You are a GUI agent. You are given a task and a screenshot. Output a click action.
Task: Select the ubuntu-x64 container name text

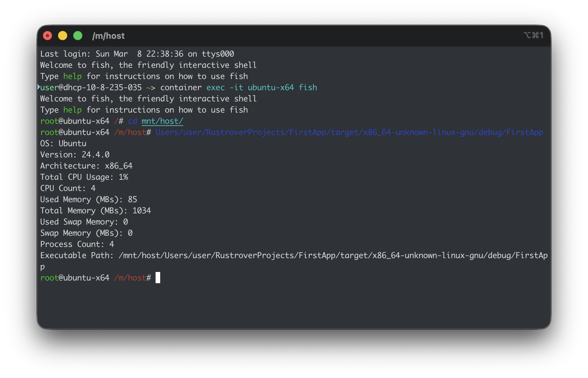pyautogui.click(x=271, y=87)
